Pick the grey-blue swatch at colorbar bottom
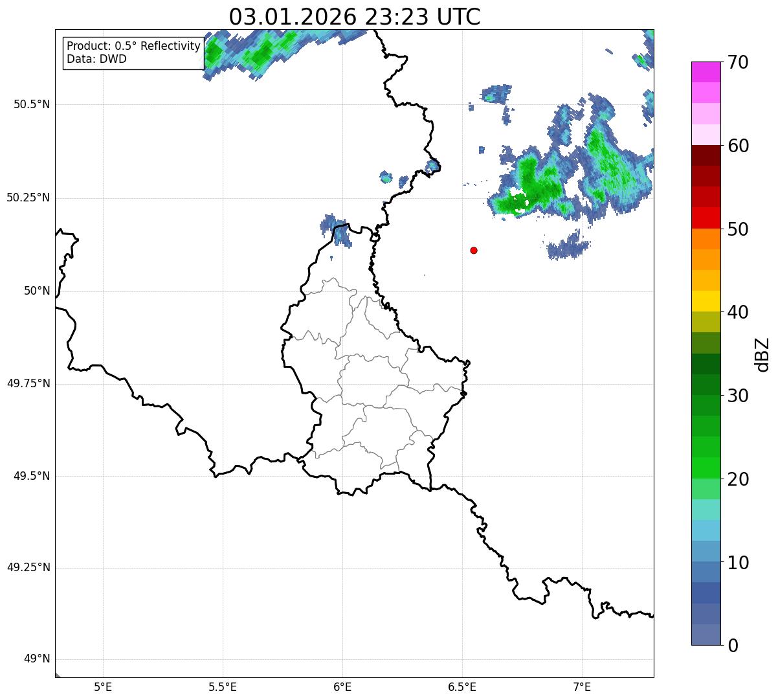Image resolution: width=778 pixels, height=700 pixels. click(706, 635)
